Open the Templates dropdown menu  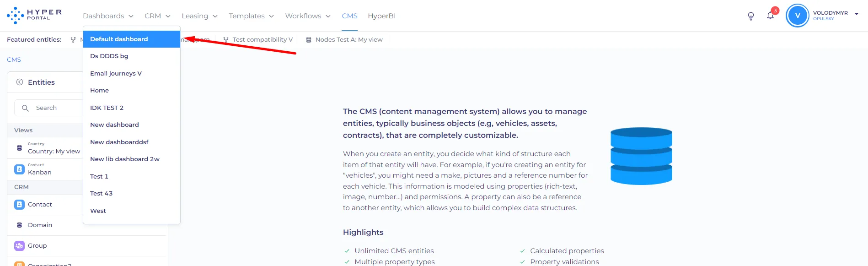pyautogui.click(x=251, y=16)
